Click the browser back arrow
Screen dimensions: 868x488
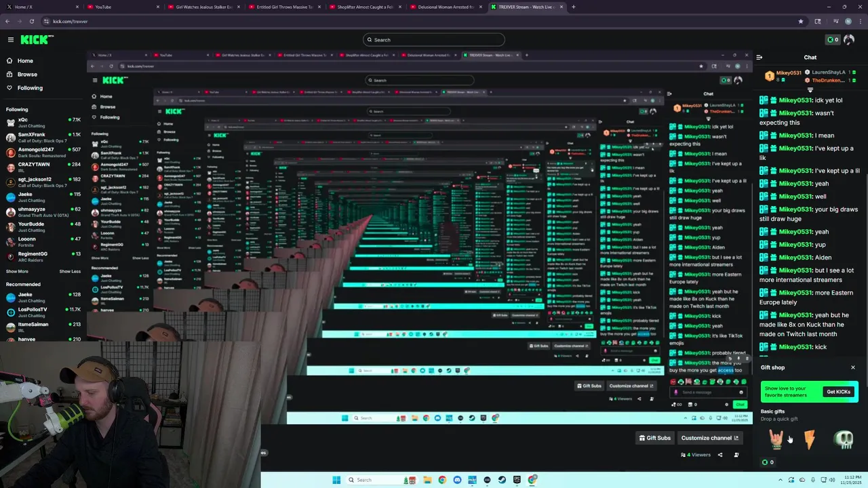coord(9,21)
